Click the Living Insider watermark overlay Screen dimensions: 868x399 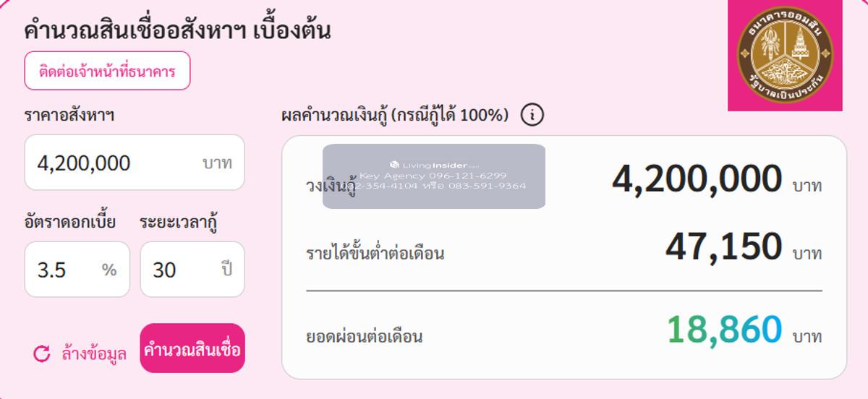point(434,176)
